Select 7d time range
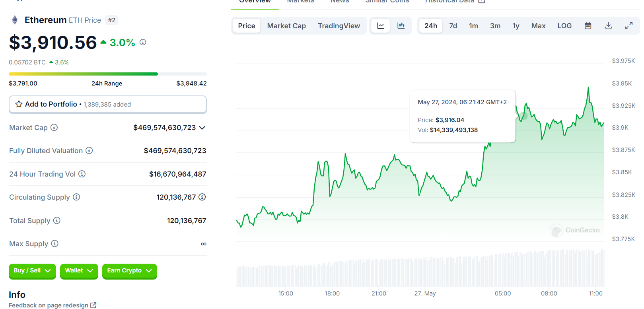The image size is (644, 309). [453, 26]
